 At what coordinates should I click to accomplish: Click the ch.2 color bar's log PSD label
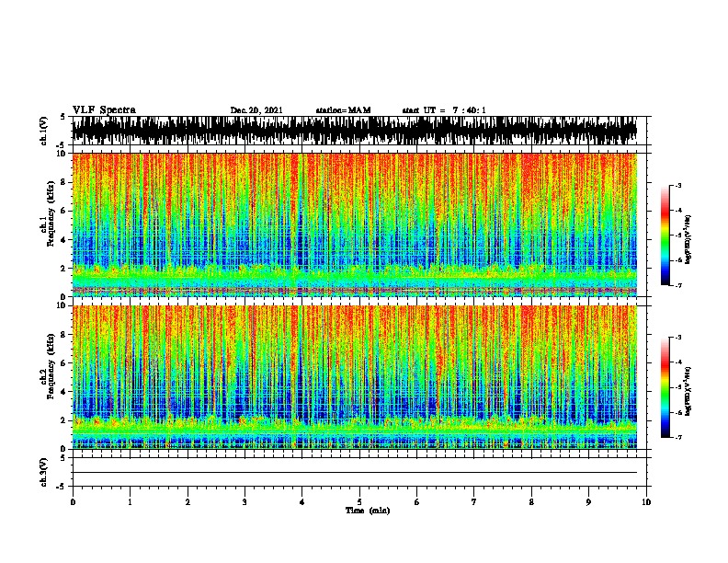[688, 391]
